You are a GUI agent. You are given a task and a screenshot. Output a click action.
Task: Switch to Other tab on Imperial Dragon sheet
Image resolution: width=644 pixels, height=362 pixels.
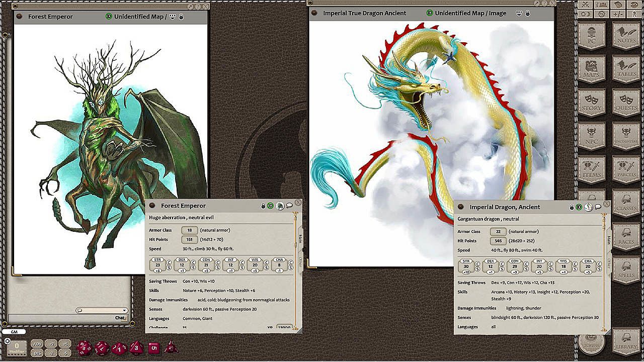[x=608, y=263]
